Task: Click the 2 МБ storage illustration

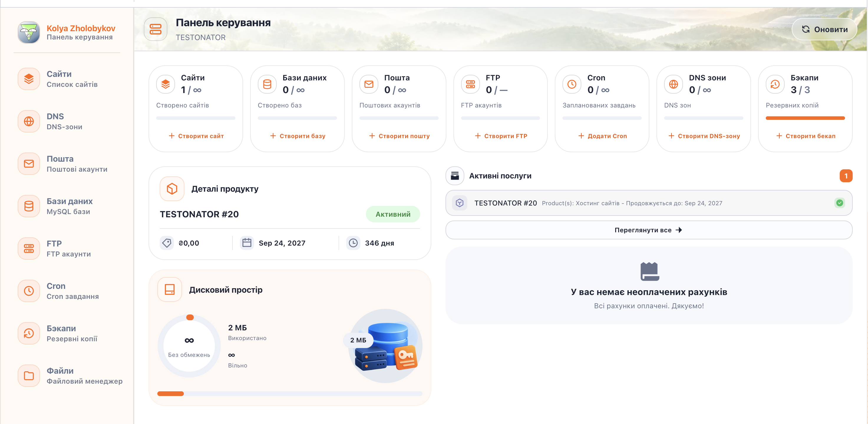Action: (x=385, y=346)
